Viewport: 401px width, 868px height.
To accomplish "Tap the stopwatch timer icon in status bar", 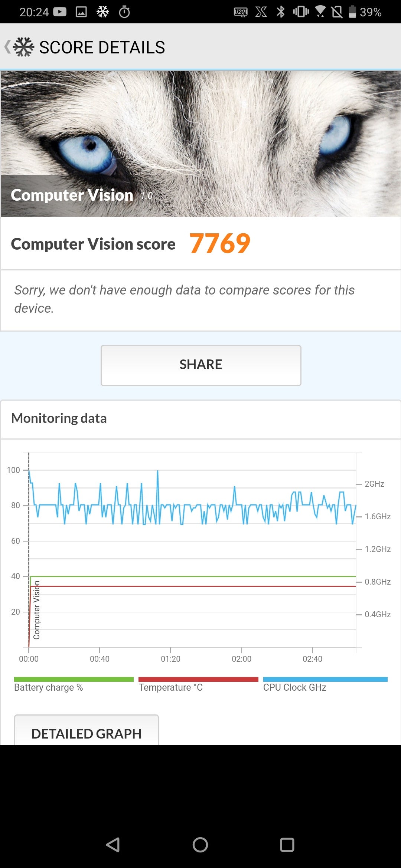I will point(124,12).
